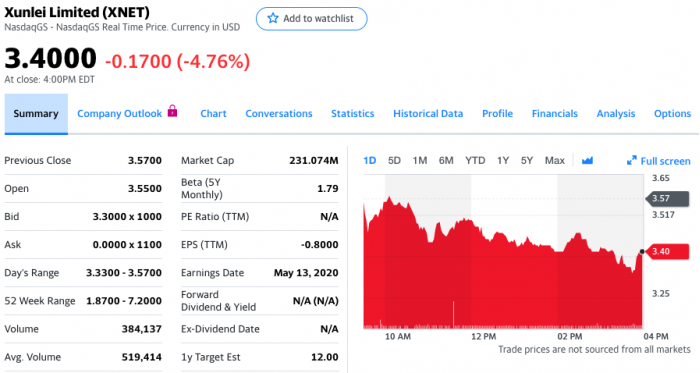Switch chart to the 6M range
This screenshot has width=700, height=373.
[446, 160]
